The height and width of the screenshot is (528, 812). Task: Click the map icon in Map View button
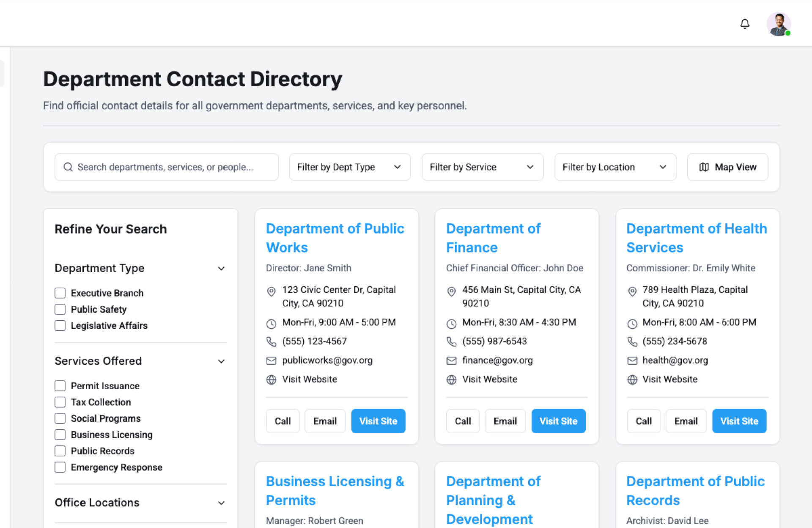pyautogui.click(x=704, y=167)
